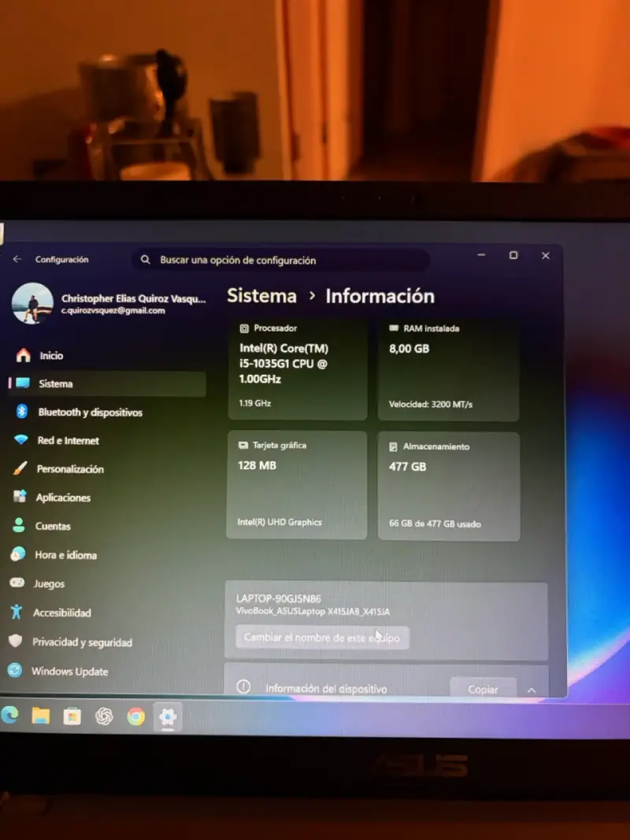Click the Christopher Elias Quiroz account name
This screenshot has height=840, width=630.
coord(133,299)
